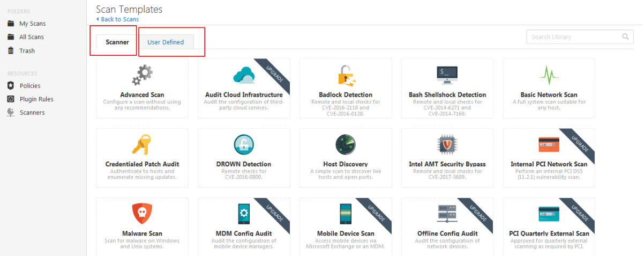Open Scanners under Resources

(32, 113)
